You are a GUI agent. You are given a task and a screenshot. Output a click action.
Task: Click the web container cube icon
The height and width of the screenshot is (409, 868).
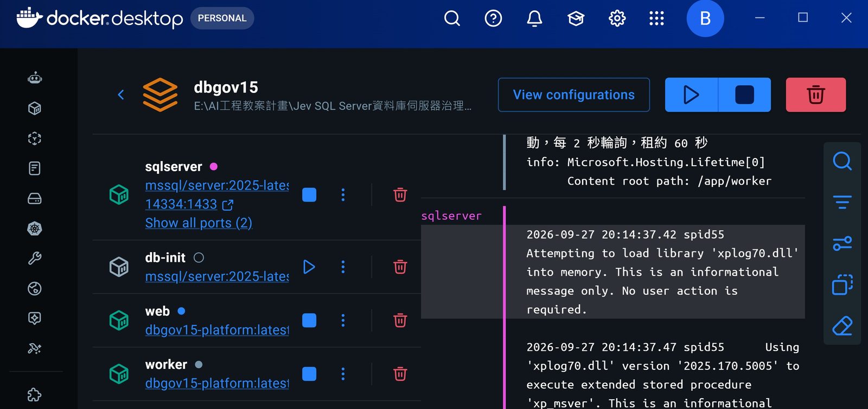pos(119,320)
